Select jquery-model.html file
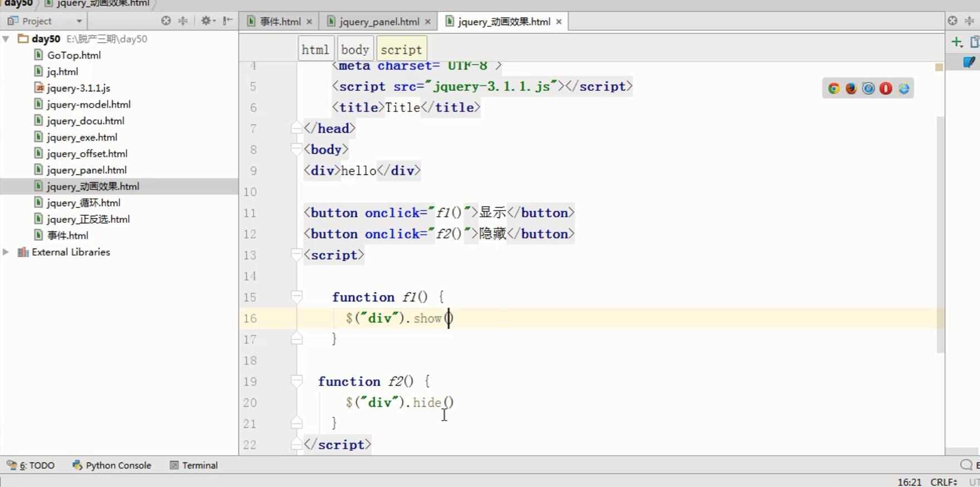The width and height of the screenshot is (980, 487). (89, 104)
